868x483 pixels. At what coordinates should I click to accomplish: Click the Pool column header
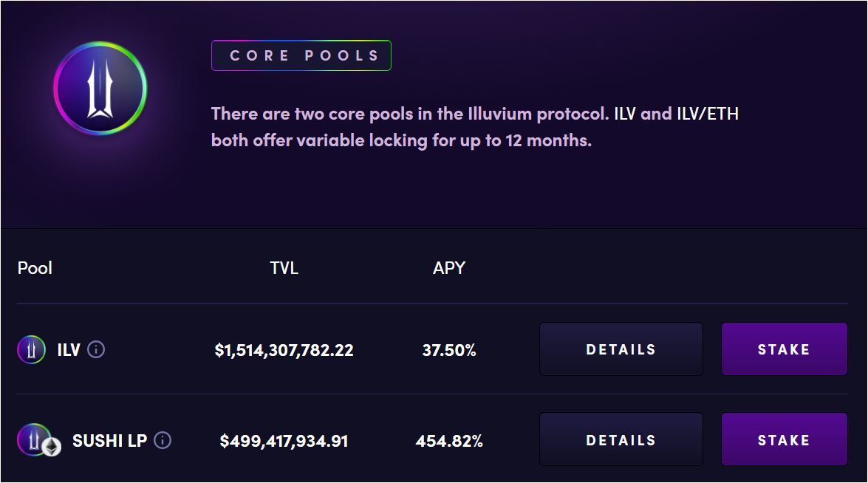35,268
